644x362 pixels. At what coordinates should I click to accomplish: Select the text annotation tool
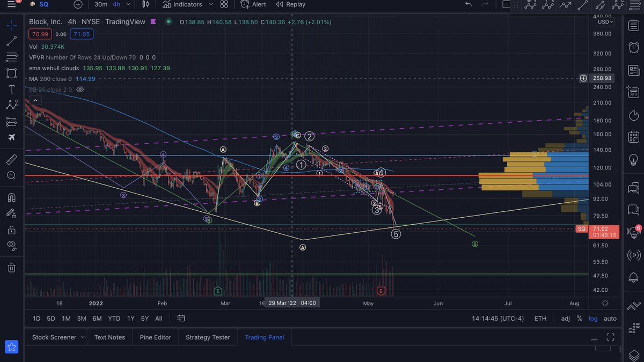tap(11, 89)
